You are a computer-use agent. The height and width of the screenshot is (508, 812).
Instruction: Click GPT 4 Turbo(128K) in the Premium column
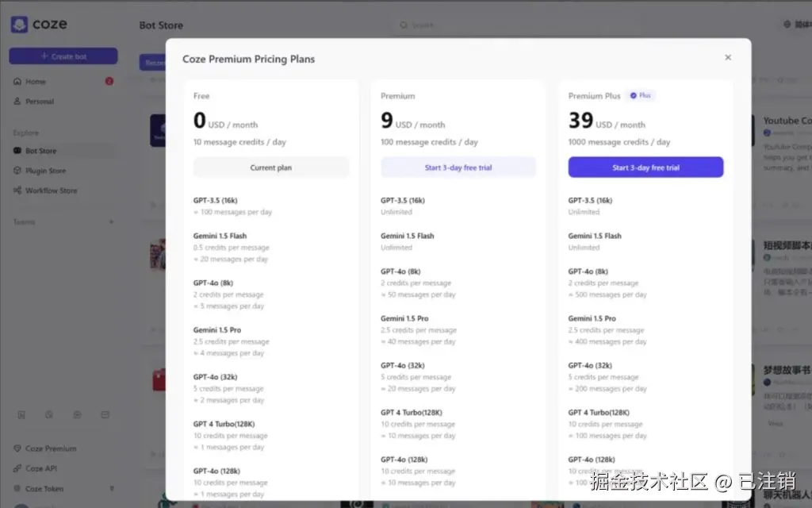(x=412, y=413)
